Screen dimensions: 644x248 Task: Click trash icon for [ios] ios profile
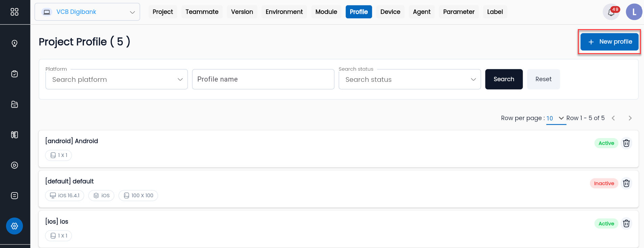click(626, 224)
